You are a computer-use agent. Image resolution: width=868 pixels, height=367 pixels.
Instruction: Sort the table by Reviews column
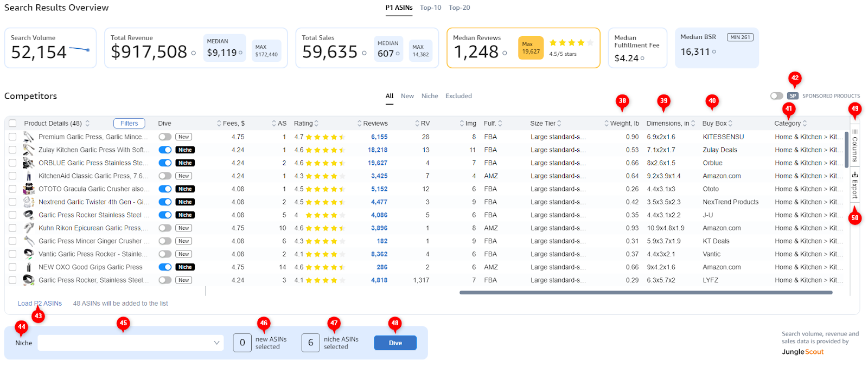(x=372, y=124)
